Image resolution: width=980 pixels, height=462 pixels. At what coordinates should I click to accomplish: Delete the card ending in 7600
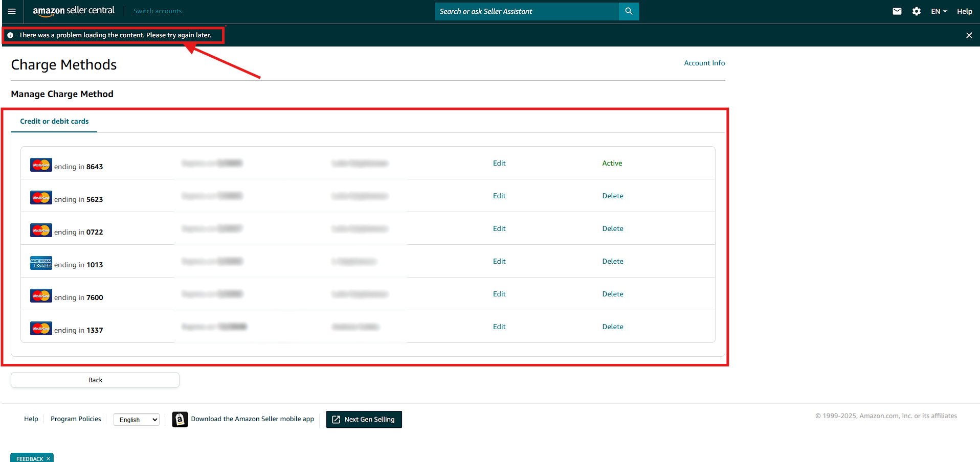click(x=613, y=294)
